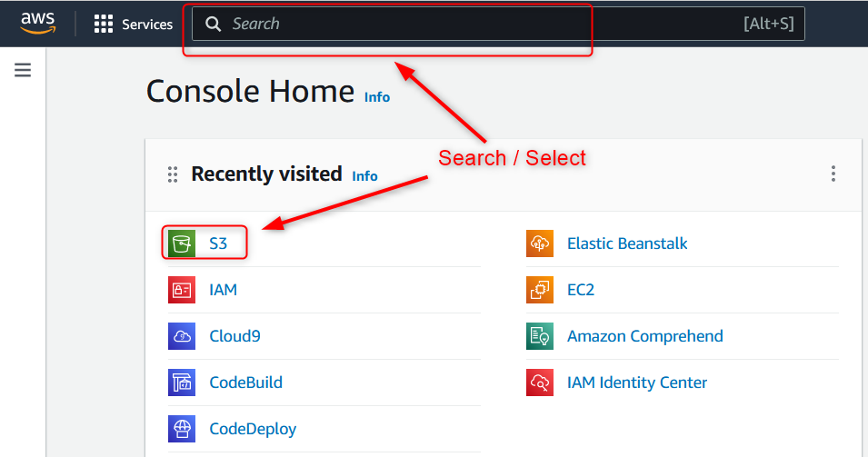Click the Elastic Beanstalk icon
The width and height of the screenshot is (868, 457).
pos(540,243)
